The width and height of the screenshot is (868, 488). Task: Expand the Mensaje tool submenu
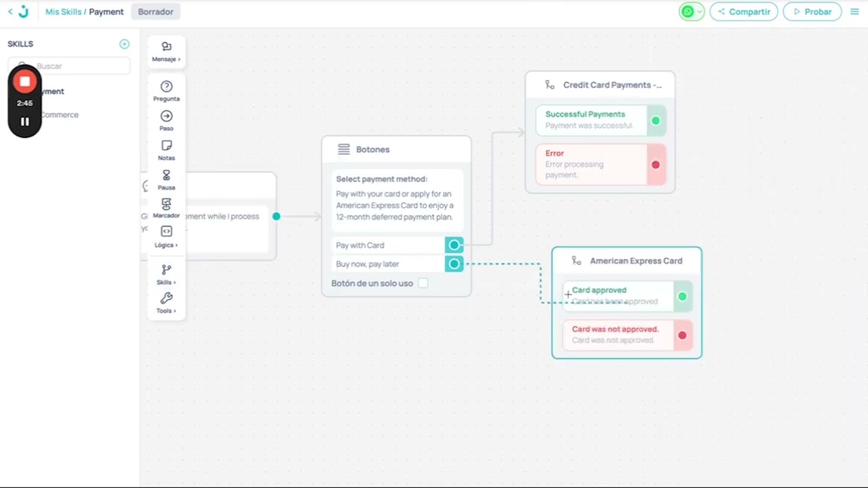pyautogui.click(x=166, y=52)
